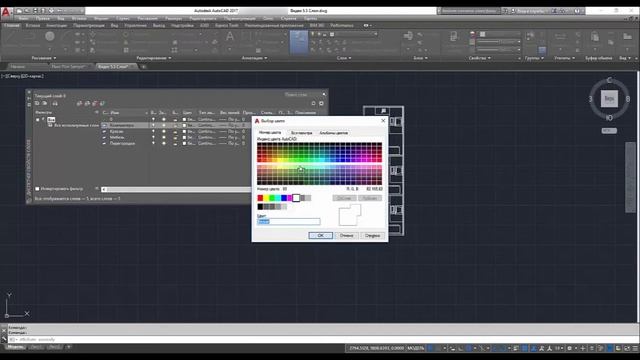Open Layer States Manager icon in layer manager
The image size is (640, 360).
coord(55,104)
